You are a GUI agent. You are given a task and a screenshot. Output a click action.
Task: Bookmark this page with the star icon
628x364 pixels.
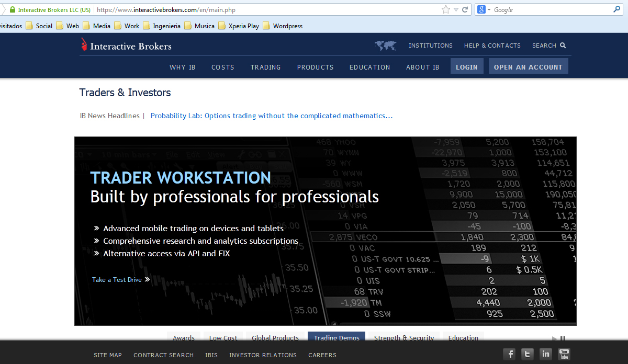(x=446, y=9)
